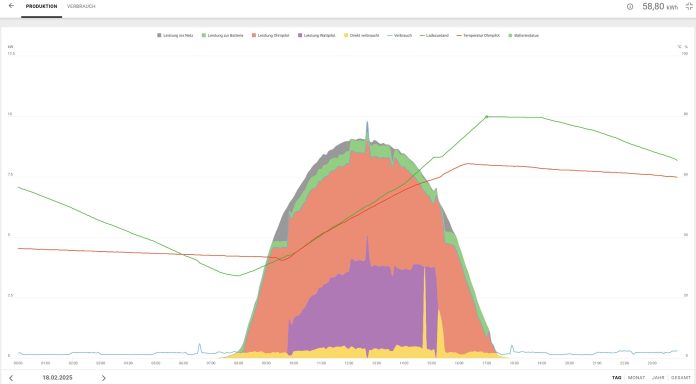Switch chart range to JAHR
696x384 pixels.
[658, 378]
